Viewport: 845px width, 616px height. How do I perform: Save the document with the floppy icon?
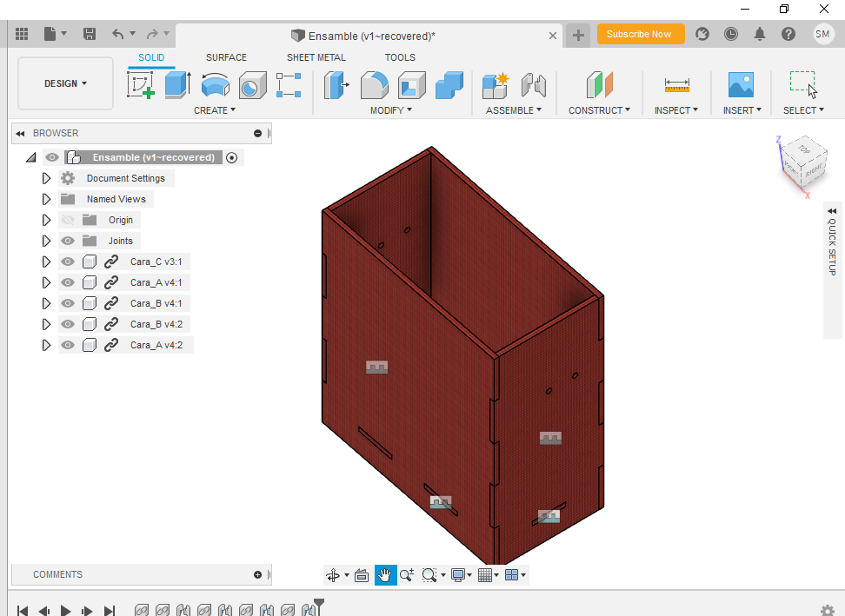[x=90, y=34]
